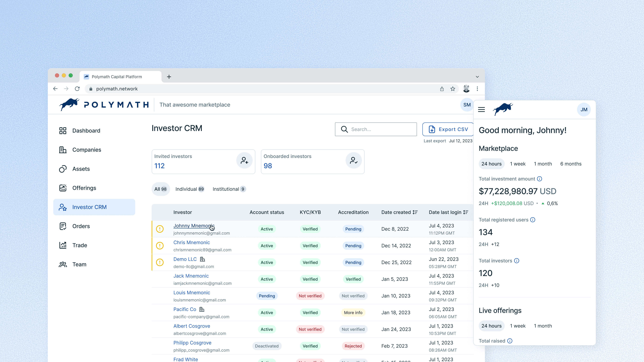The image size is (644, 362).
Task: Click info icon next to Total investment amount
Action: (540, 179)
